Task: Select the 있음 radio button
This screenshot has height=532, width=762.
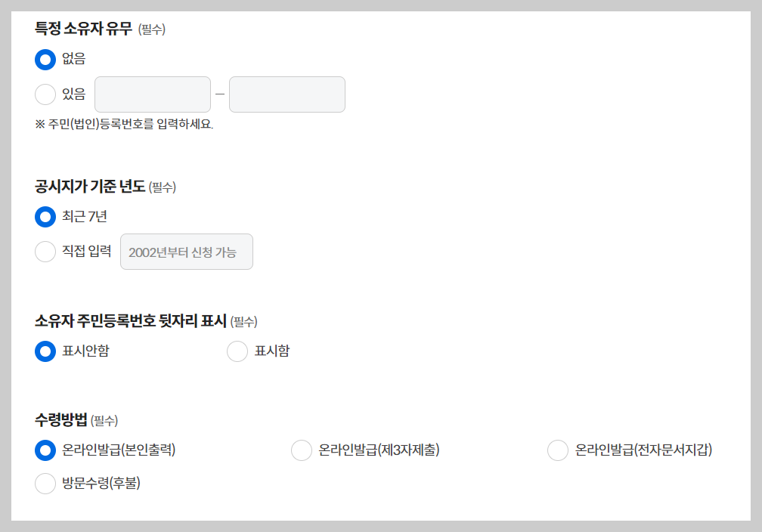Action: click(x=45, y=94)
